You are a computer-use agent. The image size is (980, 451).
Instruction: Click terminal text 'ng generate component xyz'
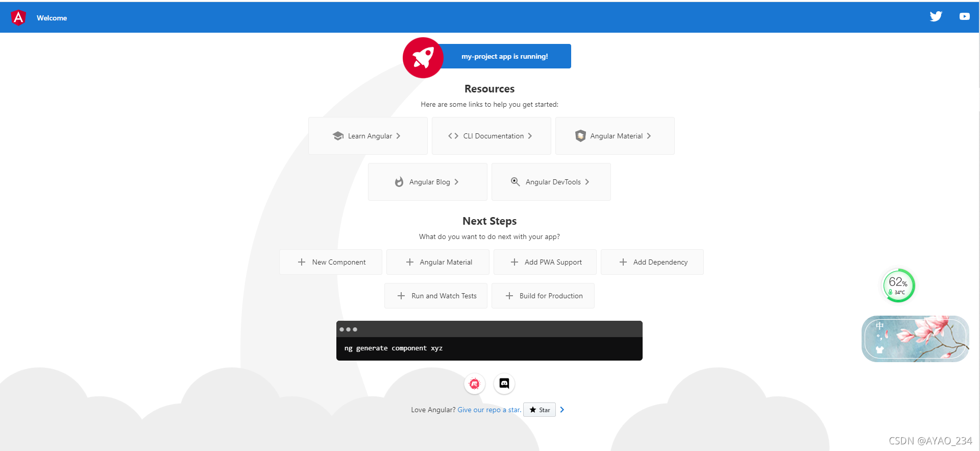click(394, 348)
